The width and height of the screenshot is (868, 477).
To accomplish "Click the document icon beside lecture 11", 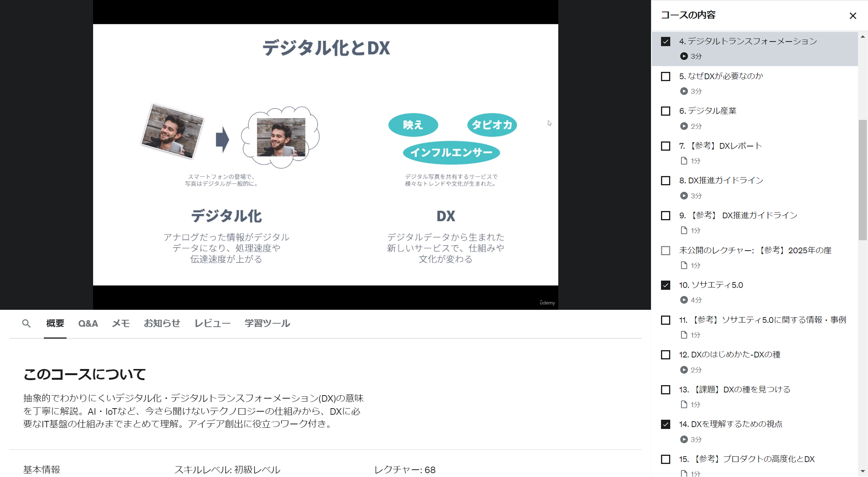I will (684, 335).
